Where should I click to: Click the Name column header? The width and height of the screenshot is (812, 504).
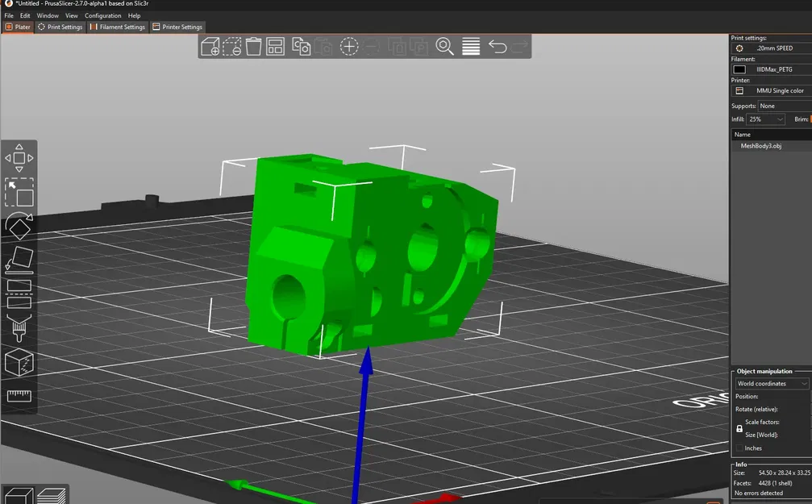pyautogui.click(x=772, y=134)
